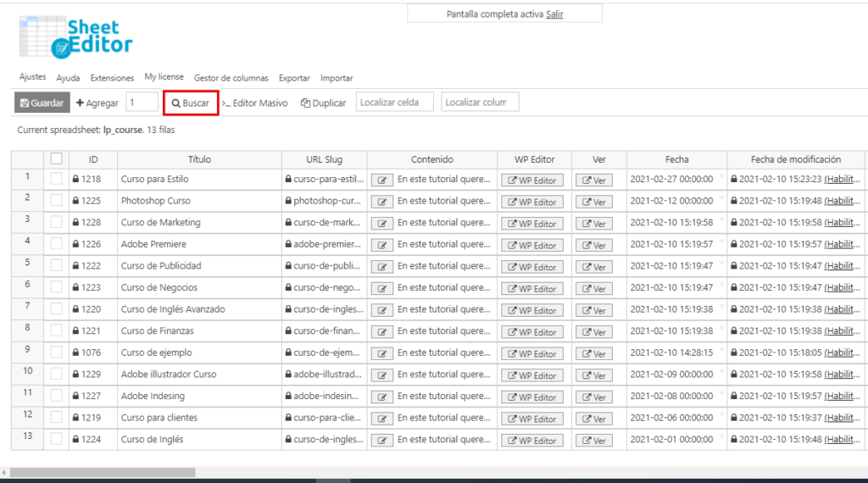Viewport: 868px width, 483px height.
Task: Open the Gestor de columnas menu
Action: (x=231, y=78)
